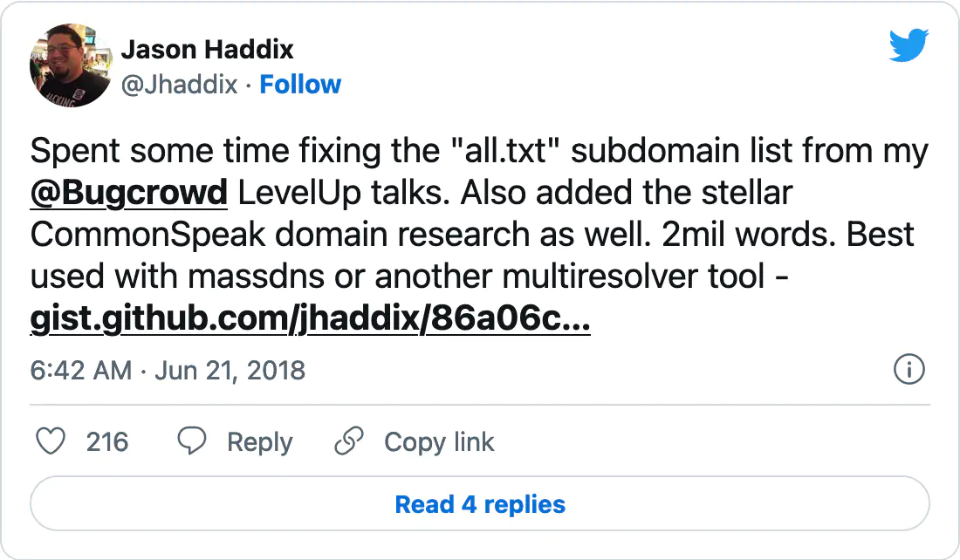Viewport: 960px width, 560px height.
Task: Click the Jun 21, 2018 date
Action: point(230,370)
